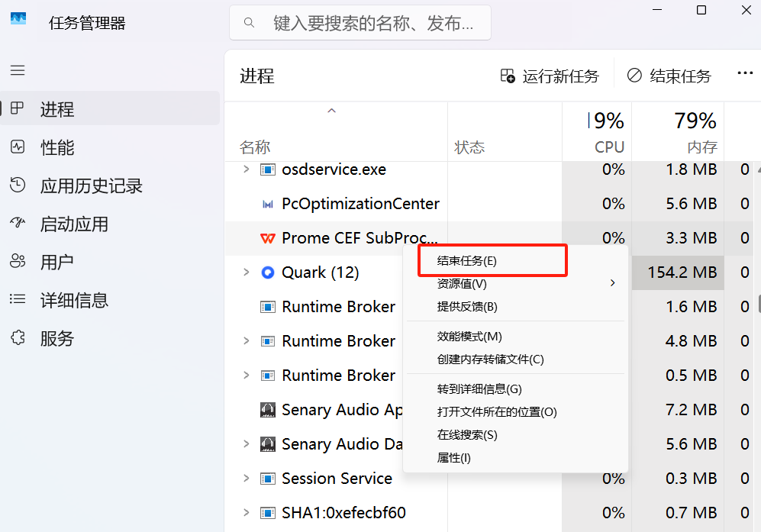Click the Quark browser process icon
761x532 pixels.
tap(268, 272)
